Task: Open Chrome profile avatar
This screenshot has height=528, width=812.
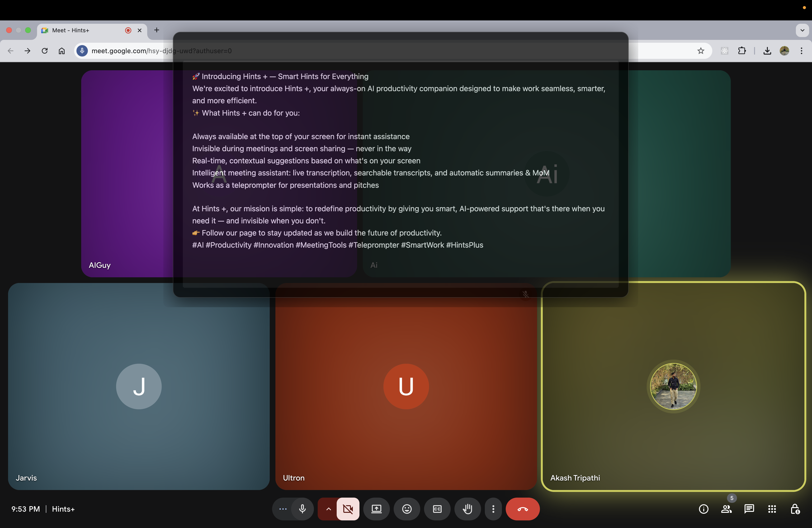Action: 784,51
